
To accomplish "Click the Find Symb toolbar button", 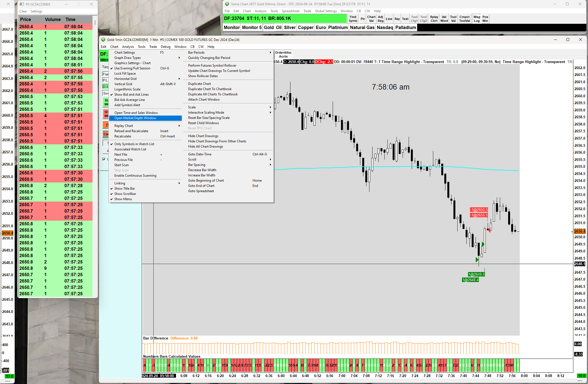I will 353,19.
